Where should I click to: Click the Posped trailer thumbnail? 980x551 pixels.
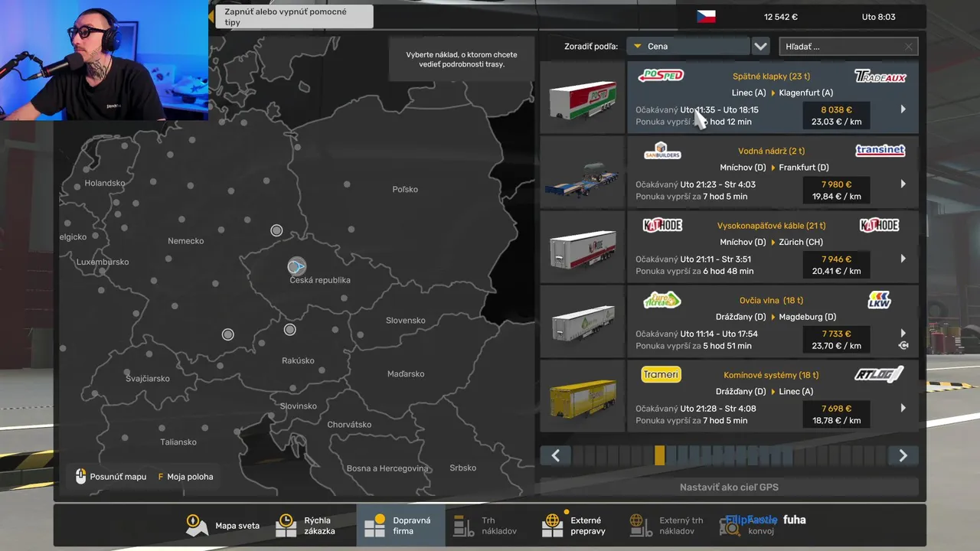tap(583, 98)
